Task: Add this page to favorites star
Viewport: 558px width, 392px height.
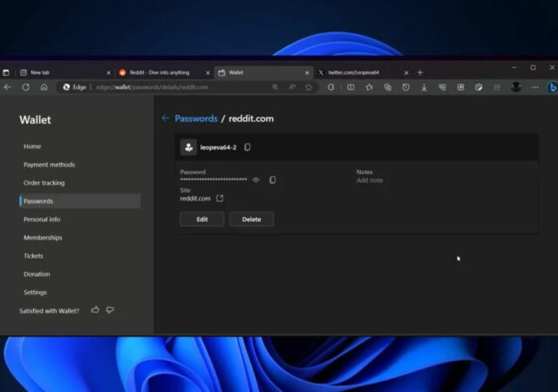Action: pos(308,87)
